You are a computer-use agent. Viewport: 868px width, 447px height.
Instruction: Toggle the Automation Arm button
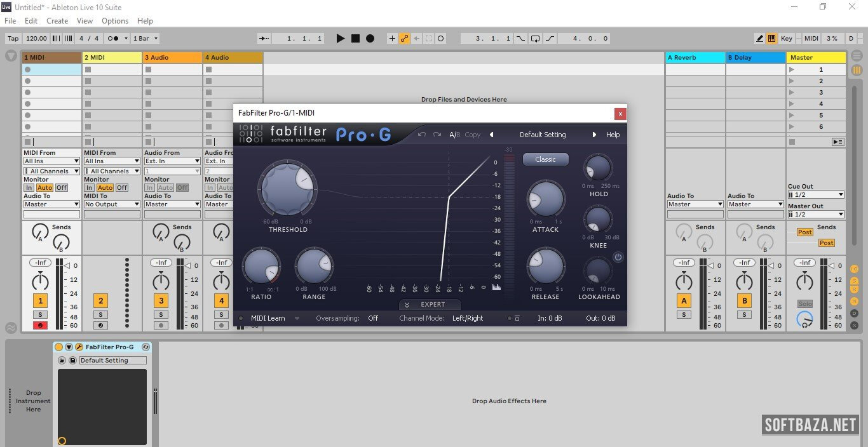tap(404, 38)
